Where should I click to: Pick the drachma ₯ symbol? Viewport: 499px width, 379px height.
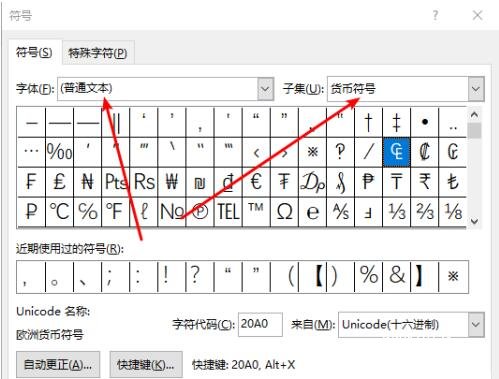(312, 182)
